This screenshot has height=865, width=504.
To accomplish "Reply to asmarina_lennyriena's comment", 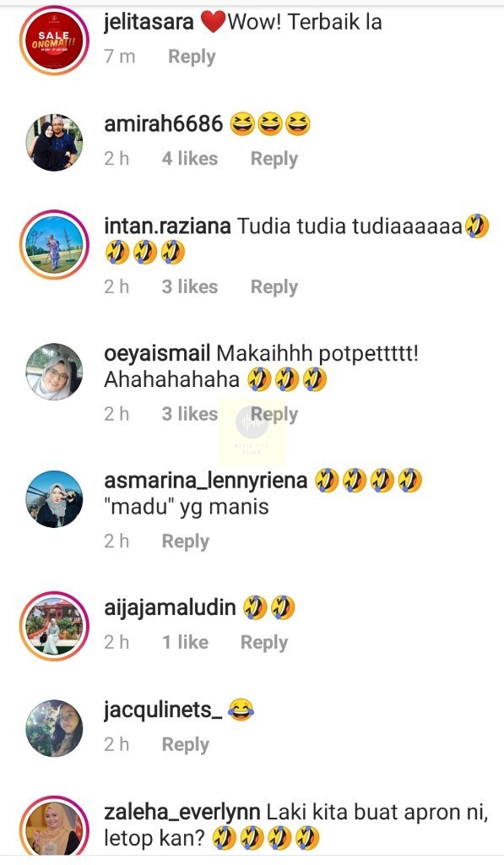I will [x=185, y=541].
